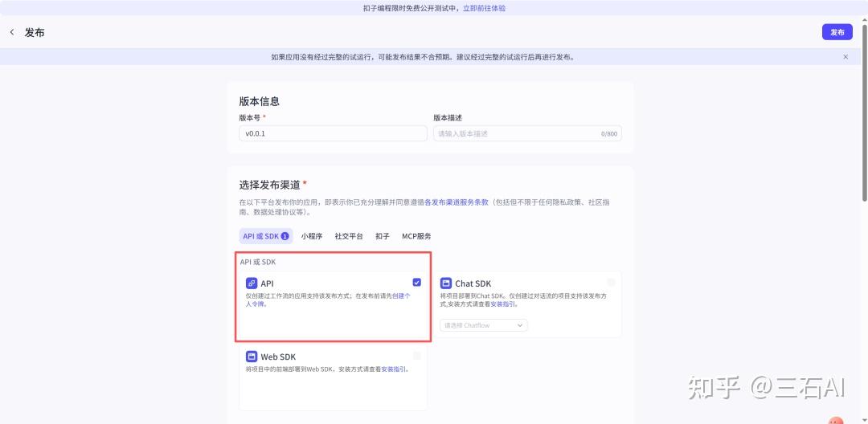
Task: Switch to the 小程序 tab
Action: coord(312,236)
